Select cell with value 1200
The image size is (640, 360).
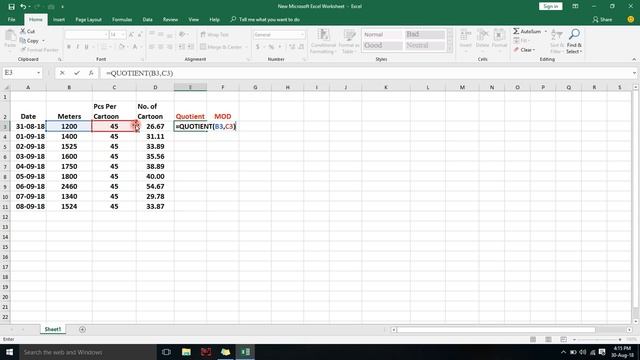point(69,127)
